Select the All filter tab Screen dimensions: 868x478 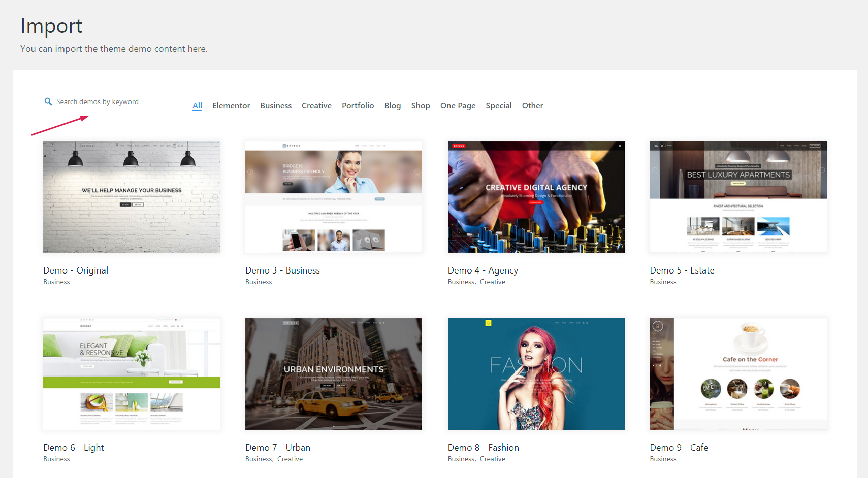tap(197, 106)
